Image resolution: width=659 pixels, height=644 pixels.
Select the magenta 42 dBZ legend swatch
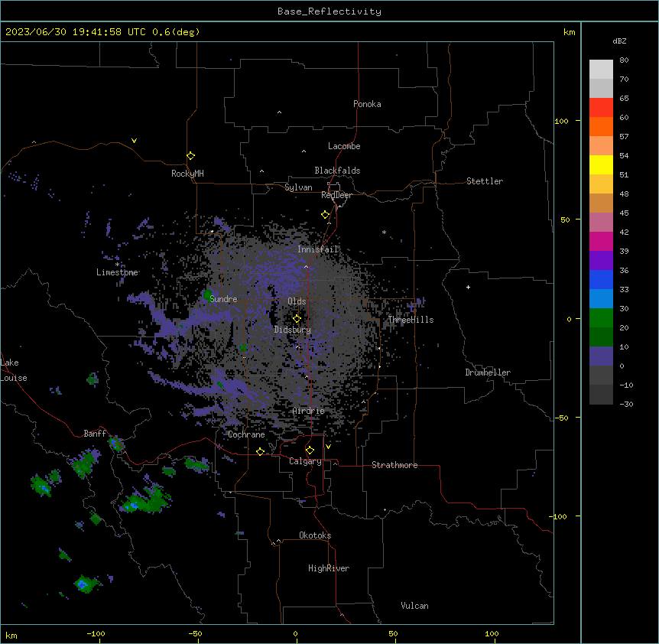[601, 241]
